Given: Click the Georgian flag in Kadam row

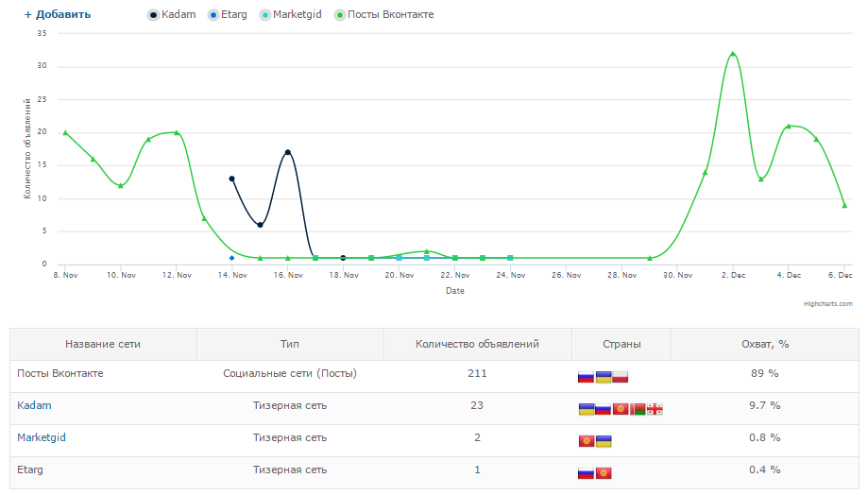Looking at the screenshot, I should pyautogui.click(x=655, y=410).
